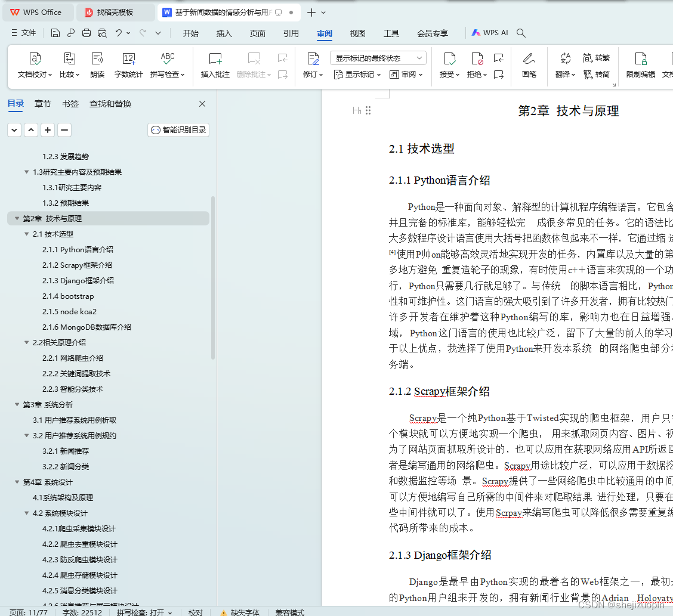Click the expand-level down arrow button

pos(14,130)
